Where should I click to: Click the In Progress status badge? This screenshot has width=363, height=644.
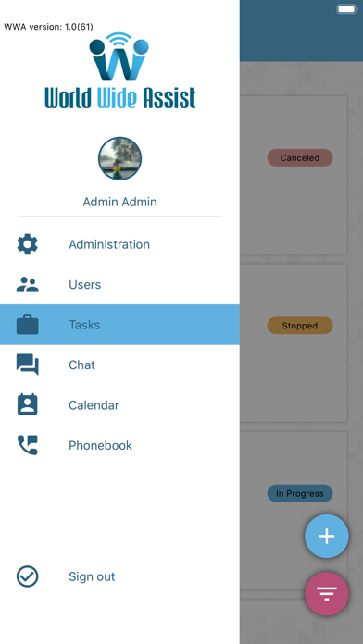pos(300,494)
